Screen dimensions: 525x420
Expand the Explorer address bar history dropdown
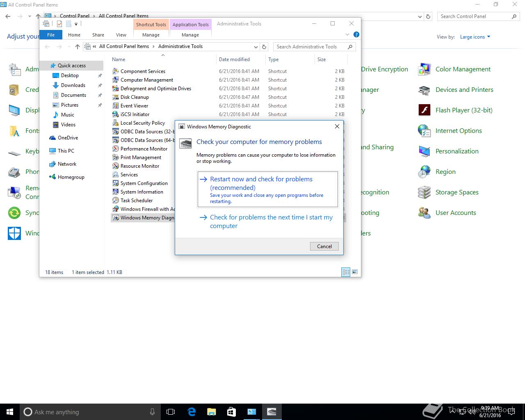pos(256,47)
